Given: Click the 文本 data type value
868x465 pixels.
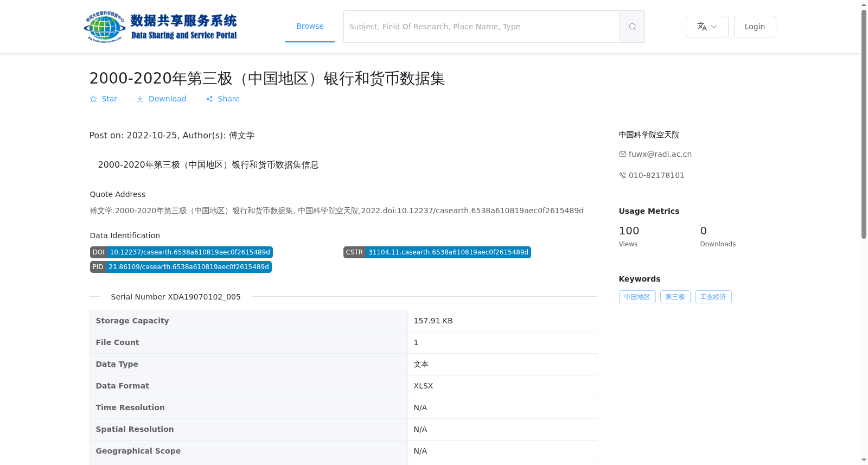Looking at the screenshot, I should (x=421, y=364).
